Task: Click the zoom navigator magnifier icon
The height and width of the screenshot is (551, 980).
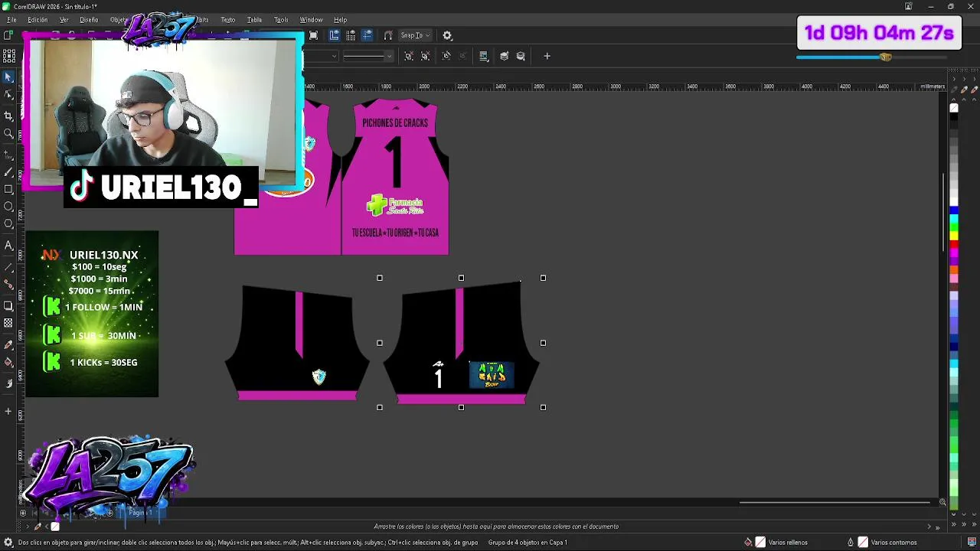Action: click(x=942, y=502)
